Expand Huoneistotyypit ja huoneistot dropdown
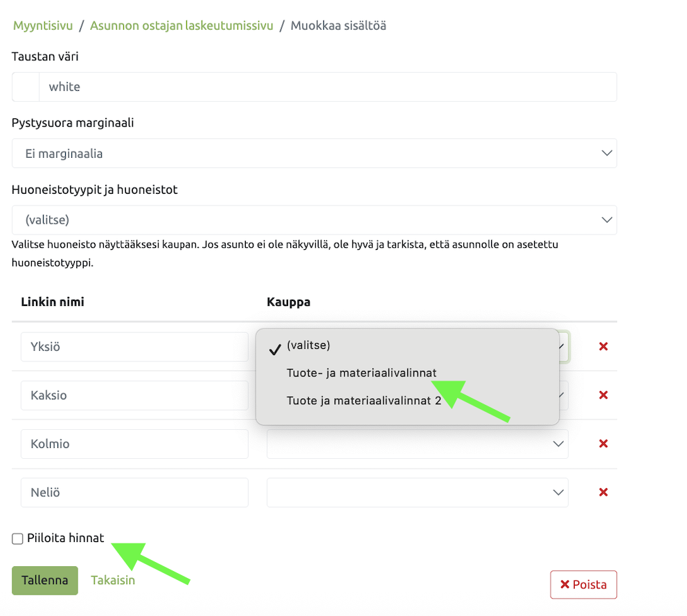Viewport: 687px width, 616px height. click(x=314, y=220)
